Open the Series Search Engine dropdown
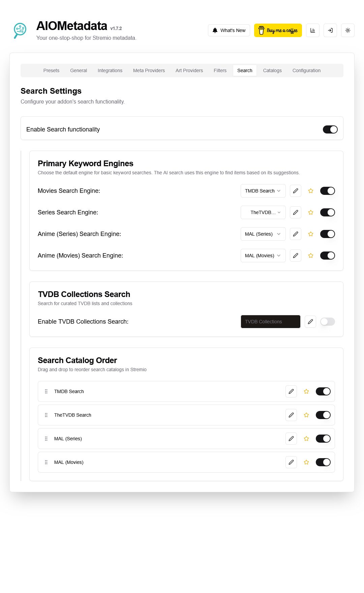Viewport: 364px width, 593px height. click(263, 212)
